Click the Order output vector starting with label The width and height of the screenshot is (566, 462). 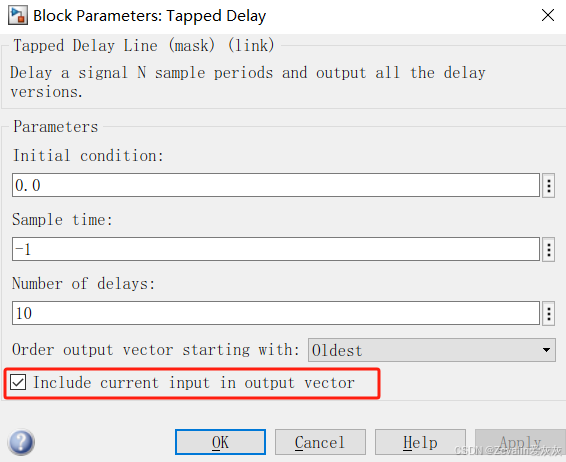(x=156, y=350)
